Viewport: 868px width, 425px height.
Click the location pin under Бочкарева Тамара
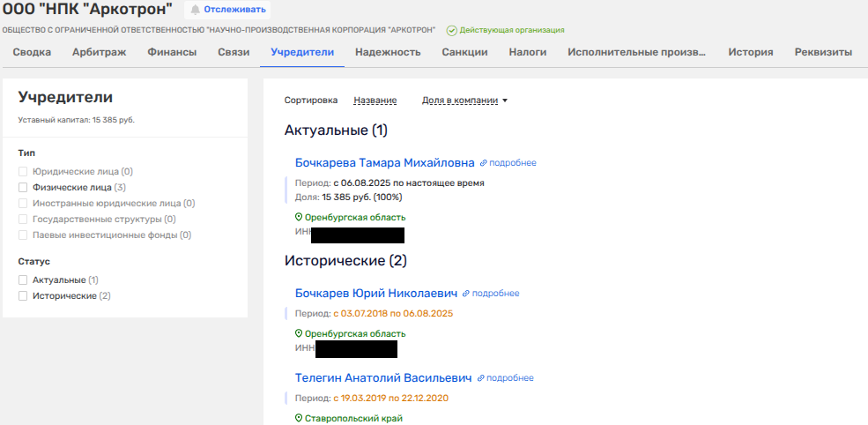point(299,218)
